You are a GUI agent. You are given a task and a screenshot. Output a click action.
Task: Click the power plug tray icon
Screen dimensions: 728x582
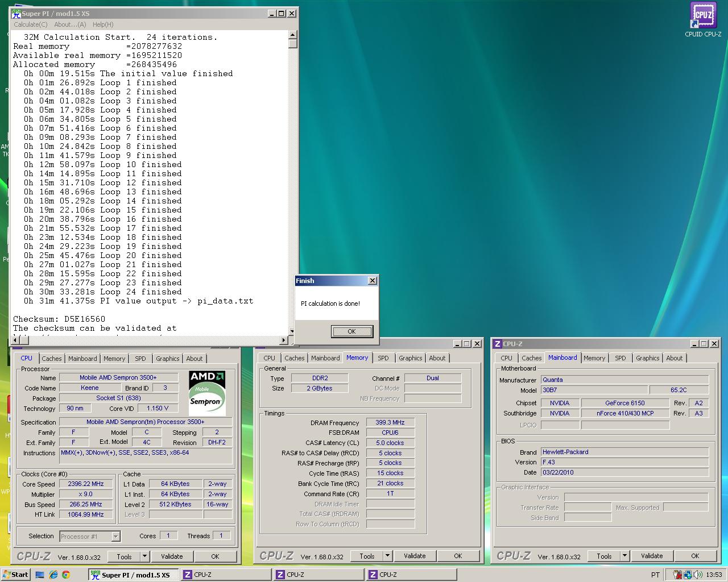(677, 575)
